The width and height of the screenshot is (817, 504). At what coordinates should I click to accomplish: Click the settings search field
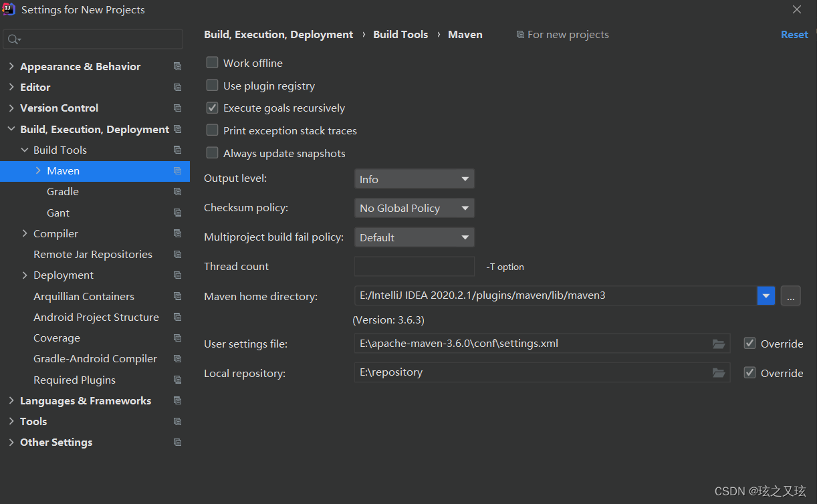tap(93, 39)
